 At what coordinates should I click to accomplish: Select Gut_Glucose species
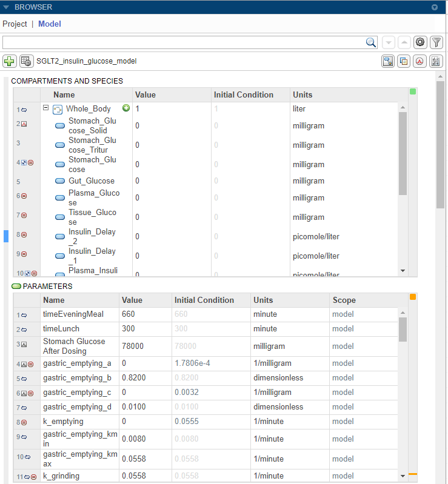92,181
